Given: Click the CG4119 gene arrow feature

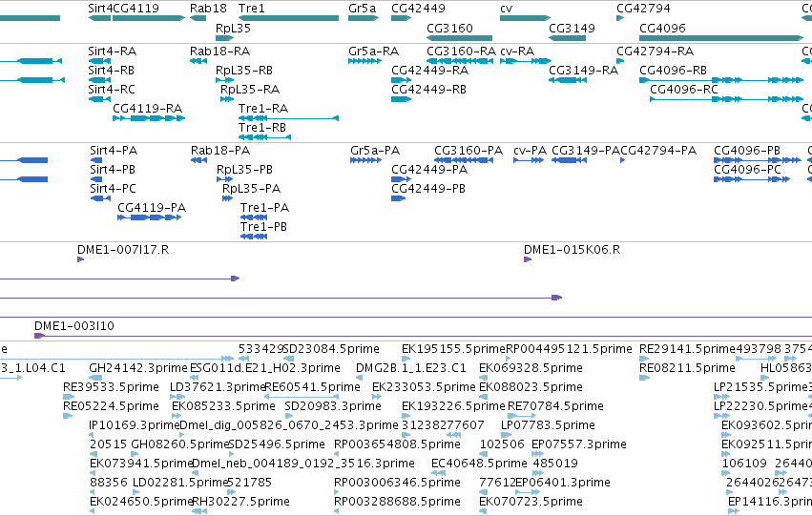Looking at the screenshot, I should (149, 18).
